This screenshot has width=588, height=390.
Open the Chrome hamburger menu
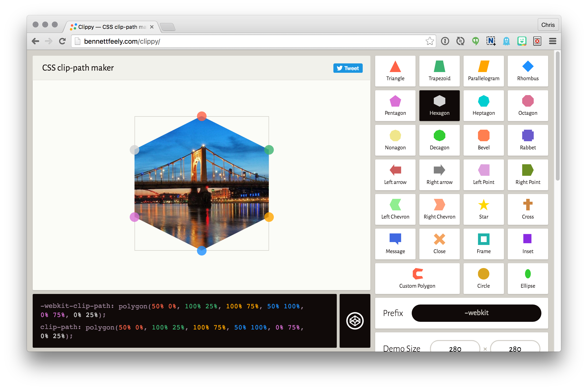[552, 41]
